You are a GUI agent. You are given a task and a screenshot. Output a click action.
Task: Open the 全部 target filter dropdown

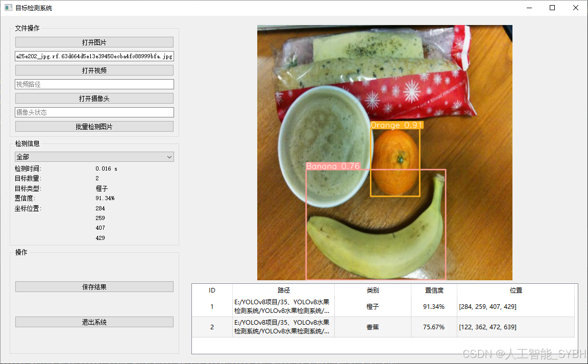94,157
